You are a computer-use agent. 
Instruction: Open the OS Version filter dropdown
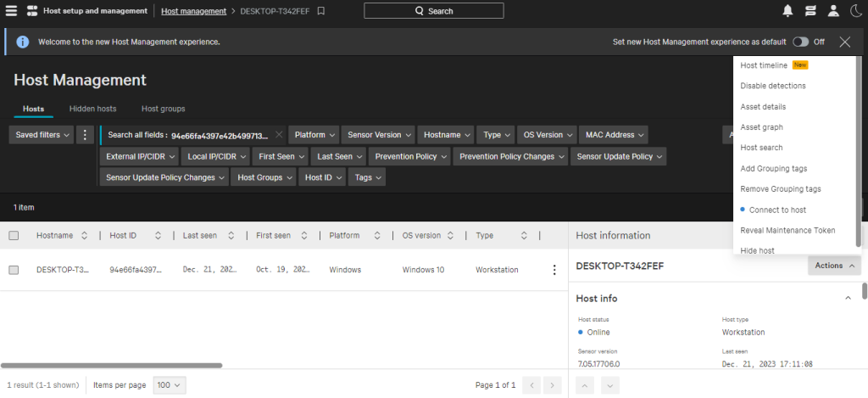tap(547, 135)
